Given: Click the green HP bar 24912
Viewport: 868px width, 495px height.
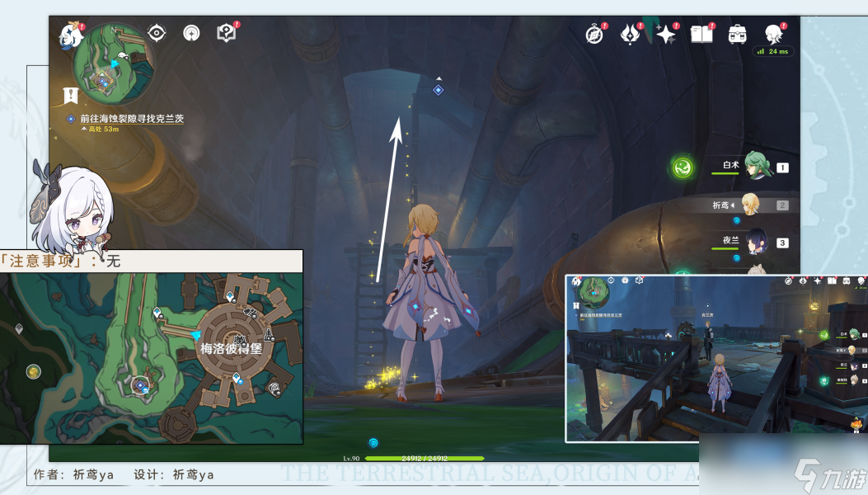Looking at the screenshot, I should click(424, 459).
